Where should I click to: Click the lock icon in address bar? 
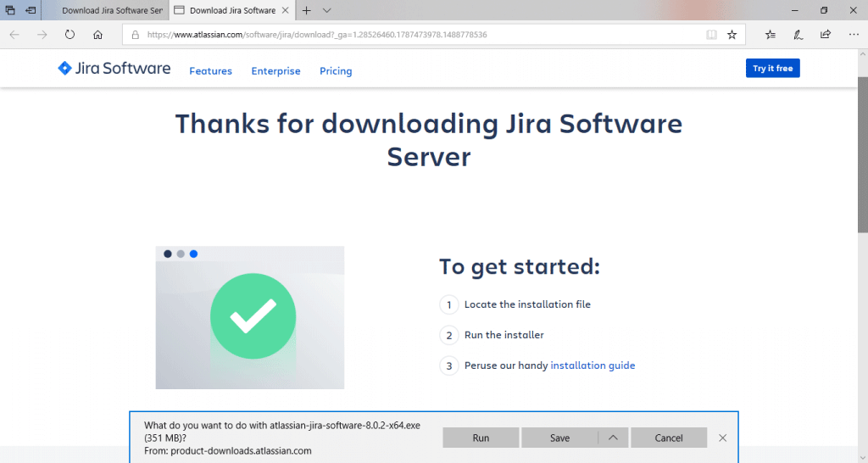(x=135, y=34)
